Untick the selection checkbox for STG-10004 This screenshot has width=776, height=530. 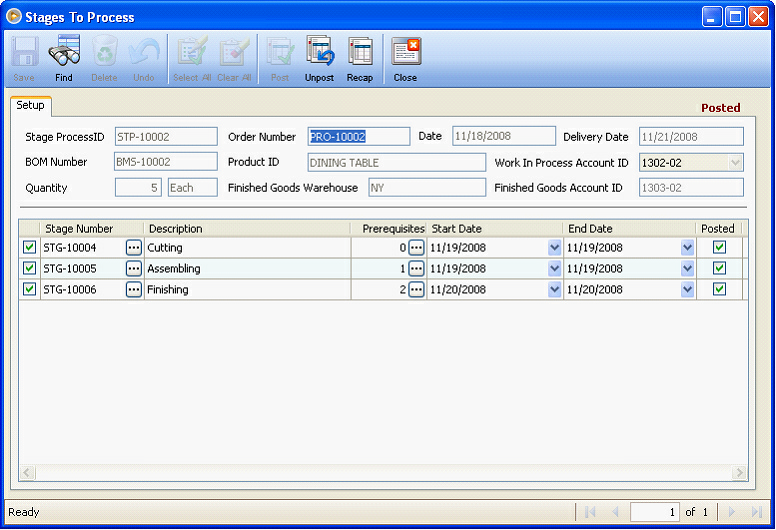29,248
